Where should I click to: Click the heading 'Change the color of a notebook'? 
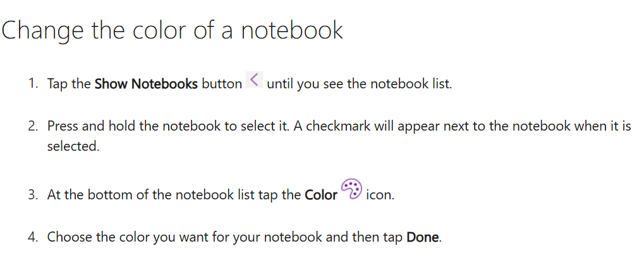pyautogui.click(x=172, y=30)
